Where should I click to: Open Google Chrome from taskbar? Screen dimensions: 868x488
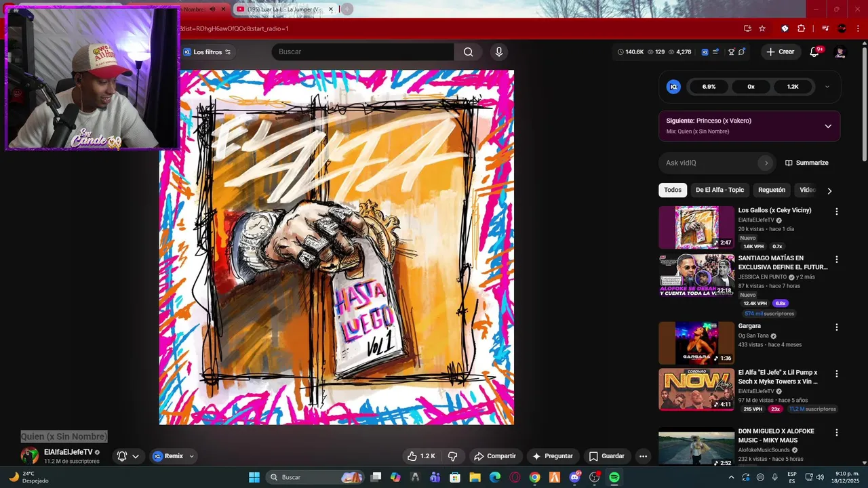pyautogui.click(x=535, y=477)
